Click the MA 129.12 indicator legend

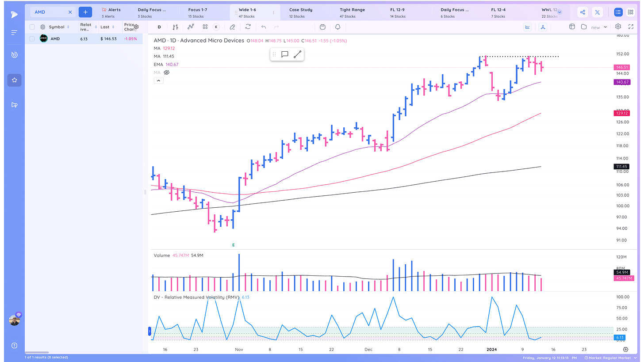[164, 48]
